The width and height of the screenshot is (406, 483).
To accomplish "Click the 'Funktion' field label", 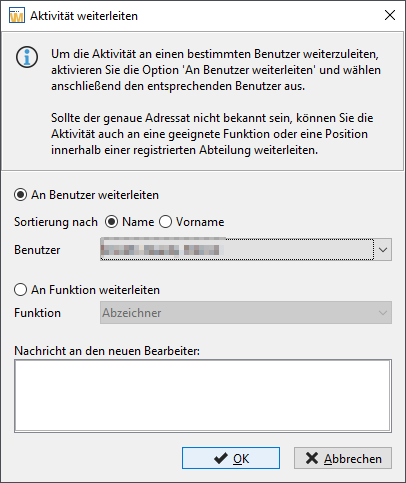I will (x=37, y=313).
